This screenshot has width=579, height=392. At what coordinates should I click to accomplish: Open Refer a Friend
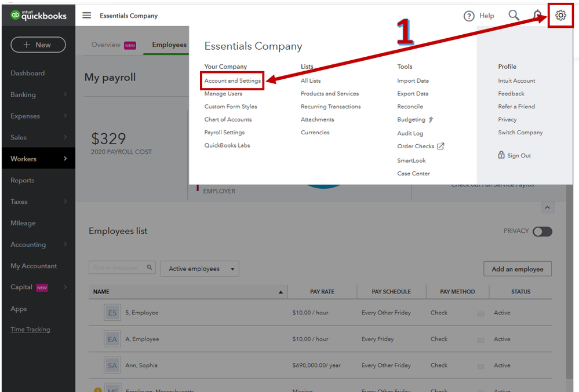(x=516, y=107)
